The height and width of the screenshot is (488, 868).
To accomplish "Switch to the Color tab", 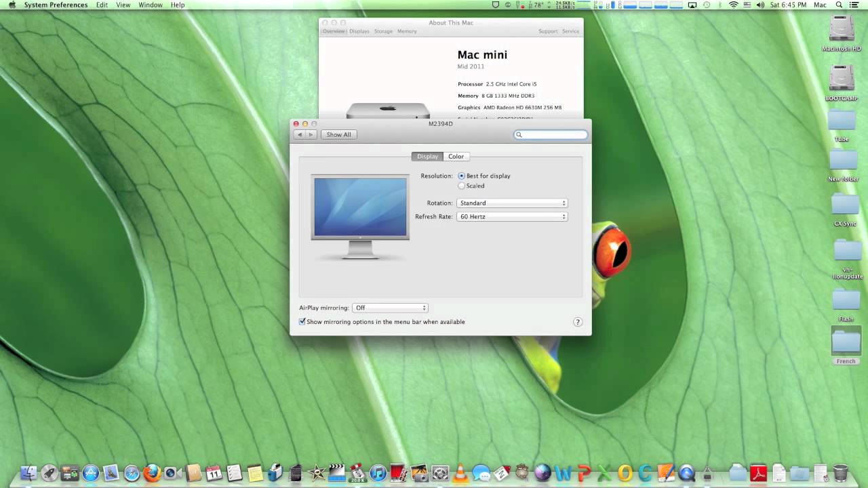I will coord(456,157).
